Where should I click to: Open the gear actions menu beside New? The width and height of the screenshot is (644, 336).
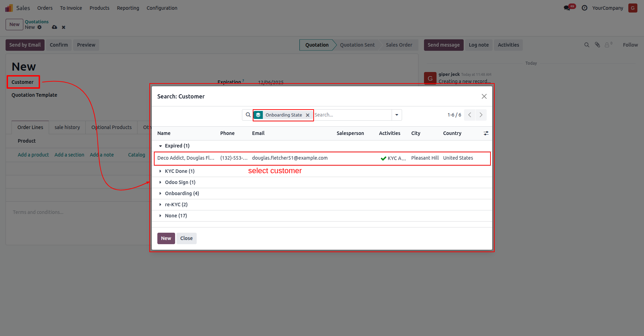tap(39, 27)
